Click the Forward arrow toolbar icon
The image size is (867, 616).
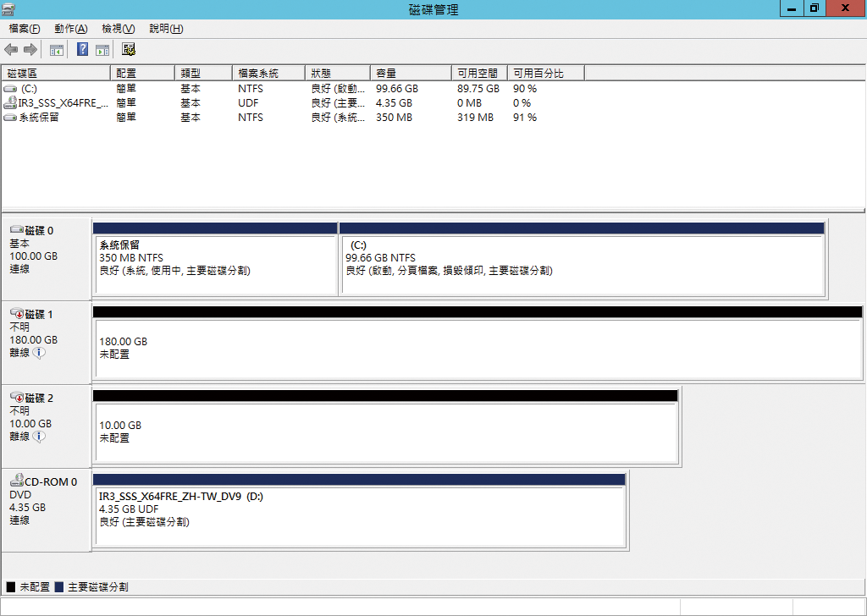pos(30,50)
